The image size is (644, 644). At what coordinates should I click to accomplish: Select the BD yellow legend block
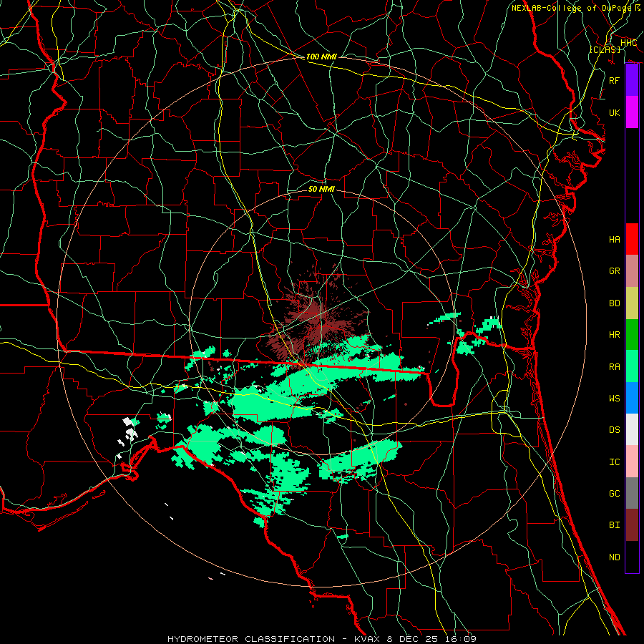[x=632, y=303]
